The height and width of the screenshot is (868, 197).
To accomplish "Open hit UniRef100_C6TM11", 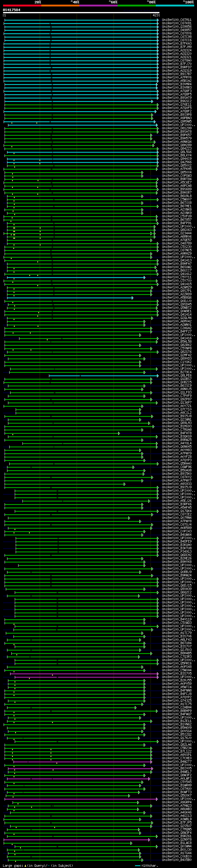I will 176,20.
